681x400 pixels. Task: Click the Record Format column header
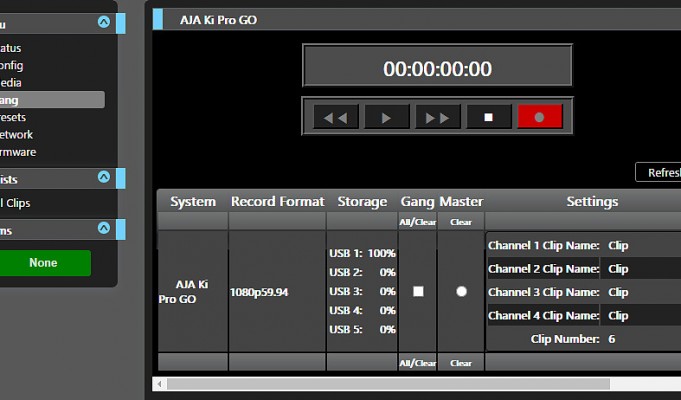click(278, 202)
